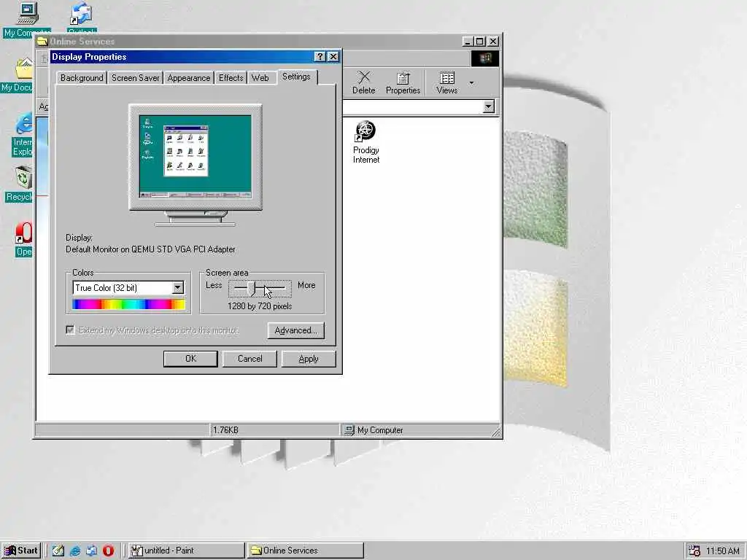Launch Internet Explorer from quick launch
The width and height of the screenshot is (747, 560).
point(75,551)
